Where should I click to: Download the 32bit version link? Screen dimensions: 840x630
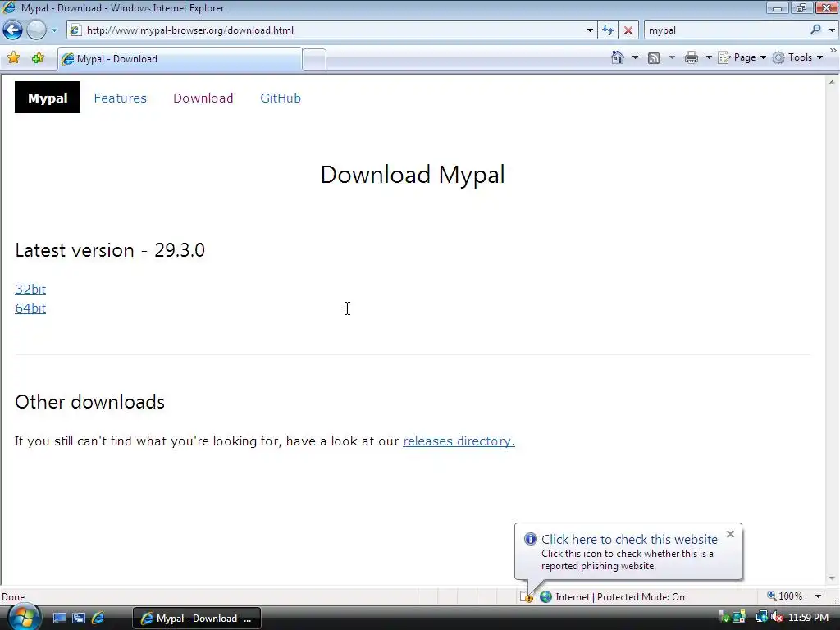pyautogui.click(x=30, y=290)
